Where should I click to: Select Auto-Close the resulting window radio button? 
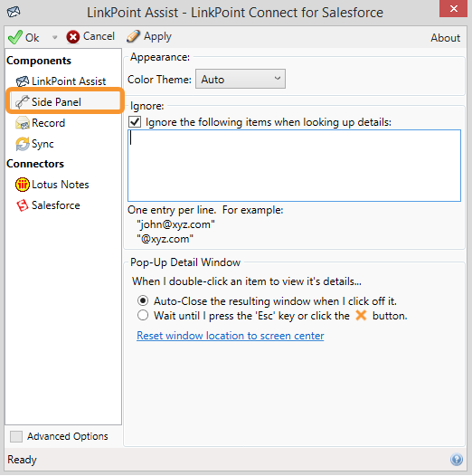143,300
